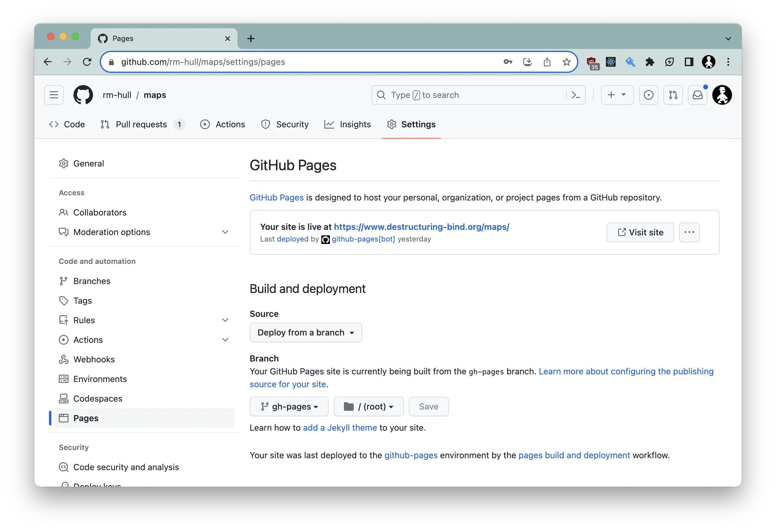Open the pull requests icon in the header

point(673,95)
